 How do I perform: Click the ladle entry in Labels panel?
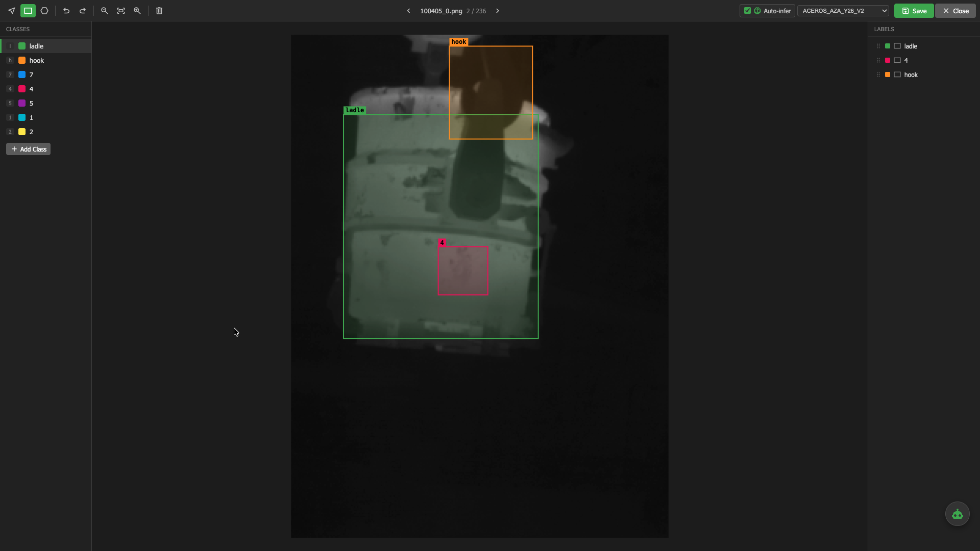click(924, 46)
